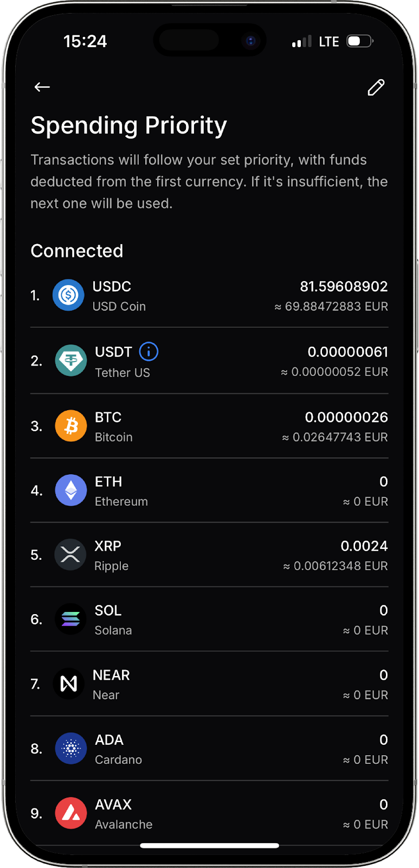Tap the XRP Ripple logo
419x868 pixels.
[x=70, y=555]
